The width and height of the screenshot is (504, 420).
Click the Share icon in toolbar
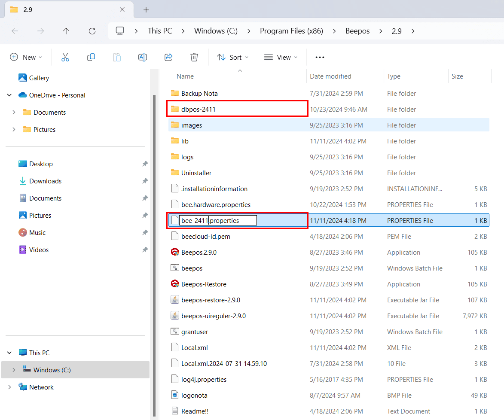[168, 57]
